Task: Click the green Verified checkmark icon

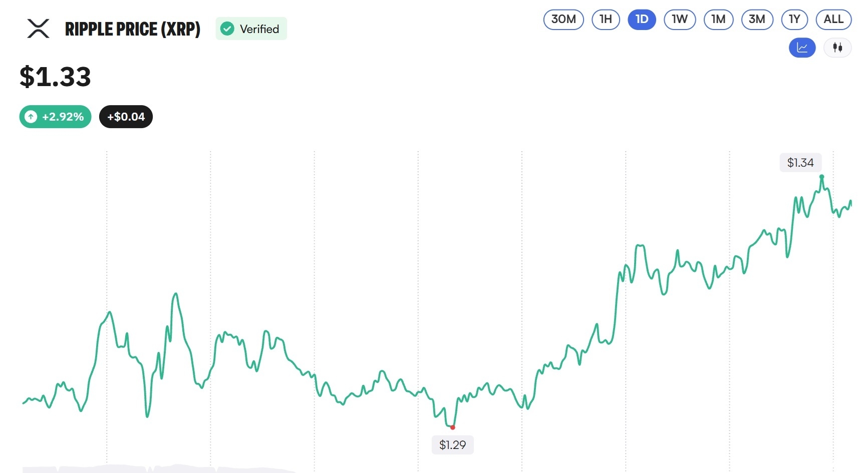Action: coord(227,29)
